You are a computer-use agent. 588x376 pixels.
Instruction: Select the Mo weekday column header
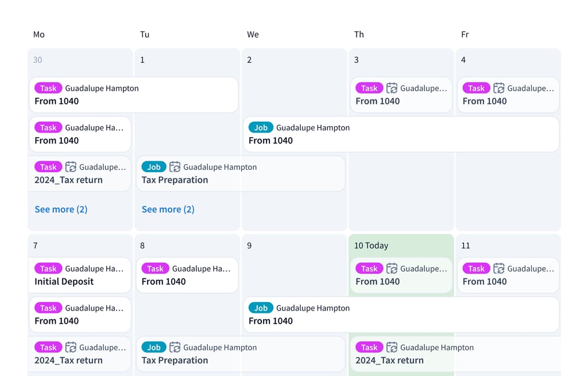pos(39,34)
